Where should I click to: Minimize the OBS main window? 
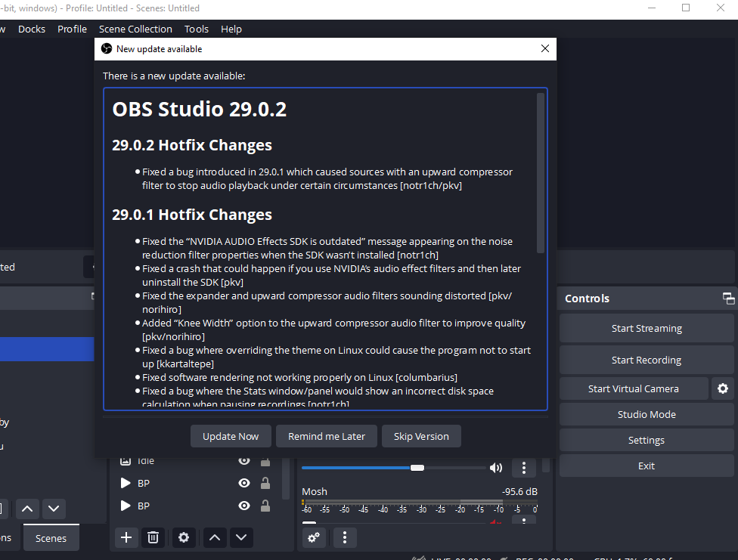click(652, 8)
